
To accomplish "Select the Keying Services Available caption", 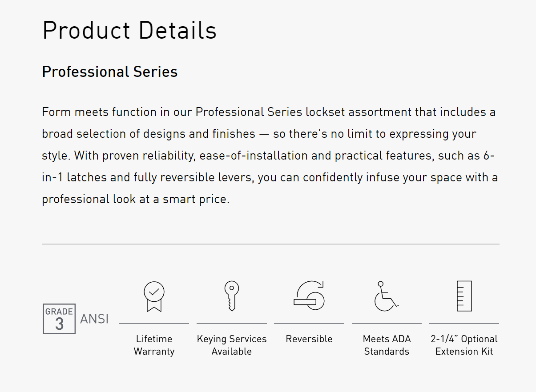I will coord(232,345).
